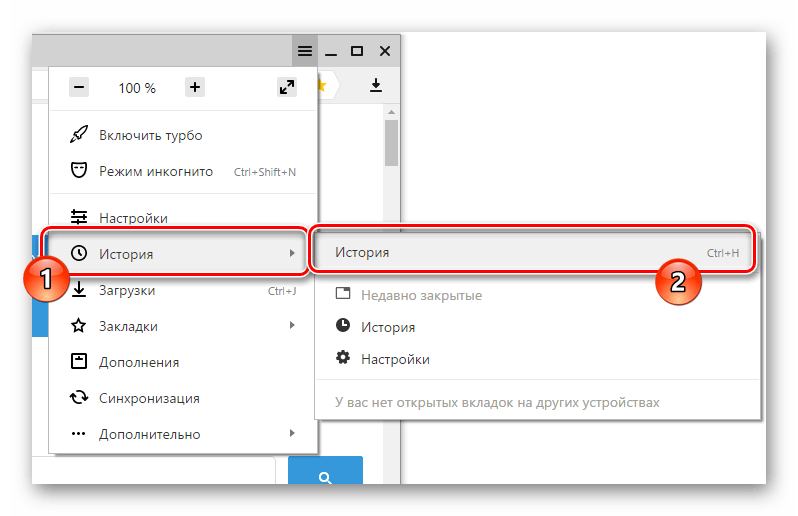This screenshot has height=516, width=798.
Task: Open Дополнения menu entry
Action: click(x=183, y=362)
